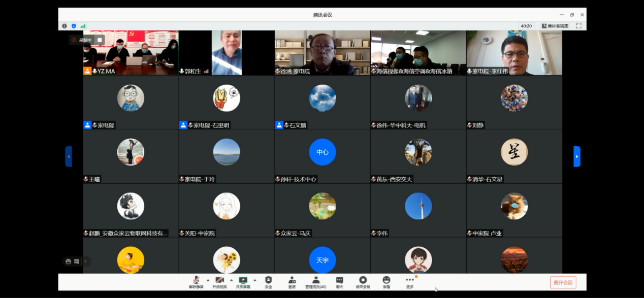
Task: Open the Chat (聊天) window
Action: pos(339,282)
